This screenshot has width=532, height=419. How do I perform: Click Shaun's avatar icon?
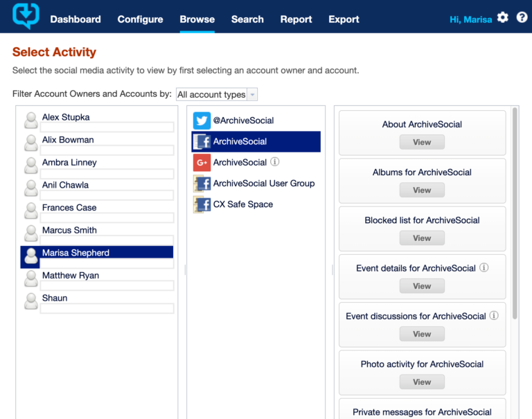point(31,301)
